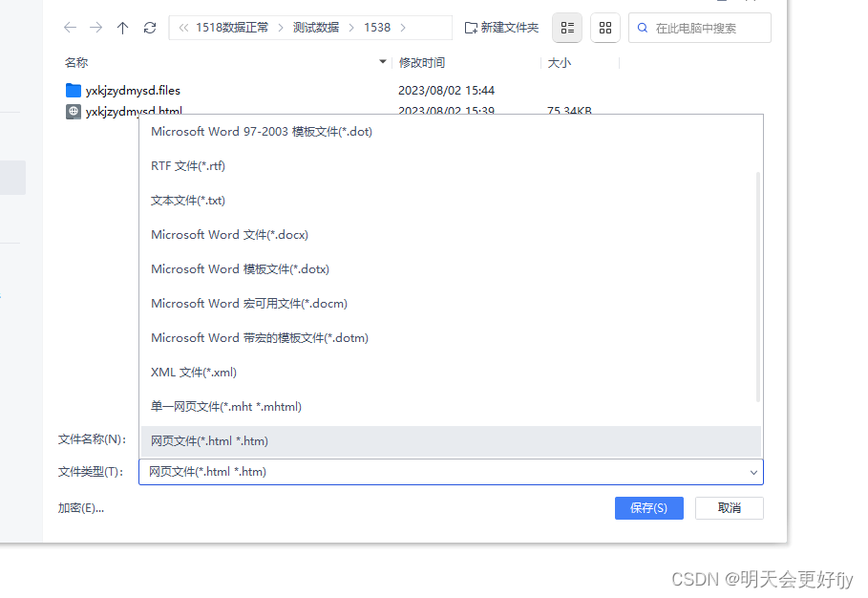Click the 2023/08/02 15:44 modified date
The height and width of the screenshot is (598, 868).
446,90
